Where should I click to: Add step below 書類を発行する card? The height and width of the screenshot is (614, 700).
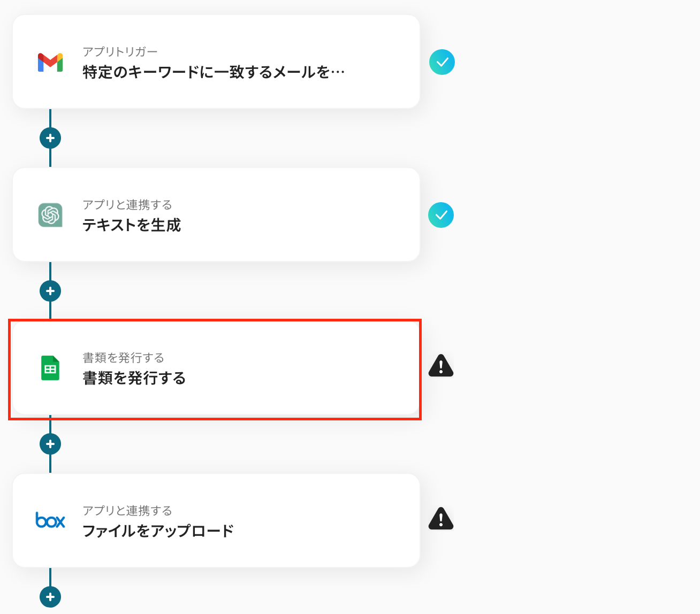50,444
